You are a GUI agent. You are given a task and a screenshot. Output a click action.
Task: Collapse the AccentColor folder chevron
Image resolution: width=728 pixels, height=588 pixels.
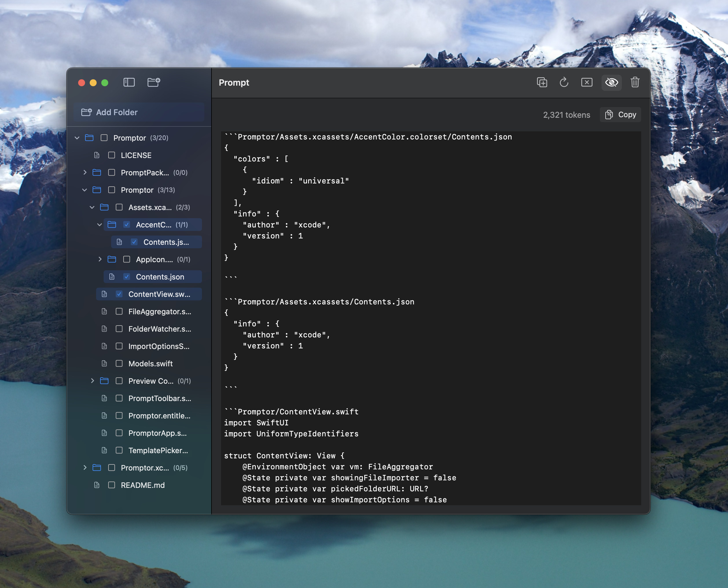[x=99, y=225]
